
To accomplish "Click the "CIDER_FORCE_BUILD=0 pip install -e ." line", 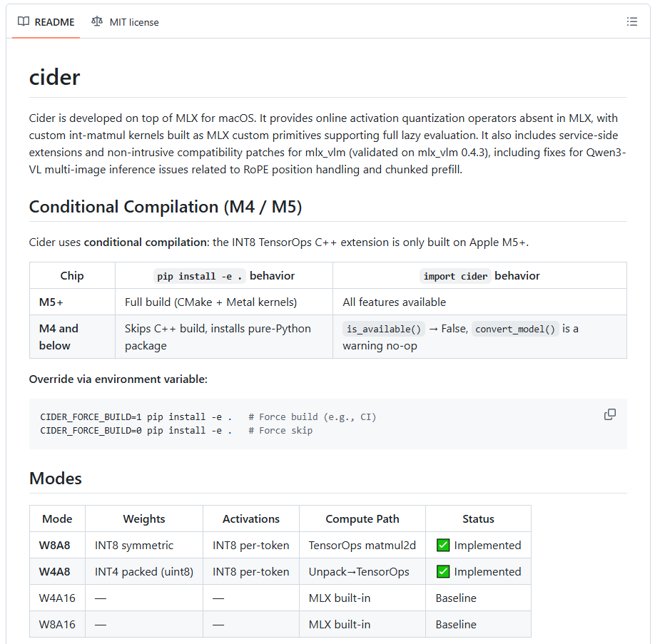I will (x=136, y=430).
